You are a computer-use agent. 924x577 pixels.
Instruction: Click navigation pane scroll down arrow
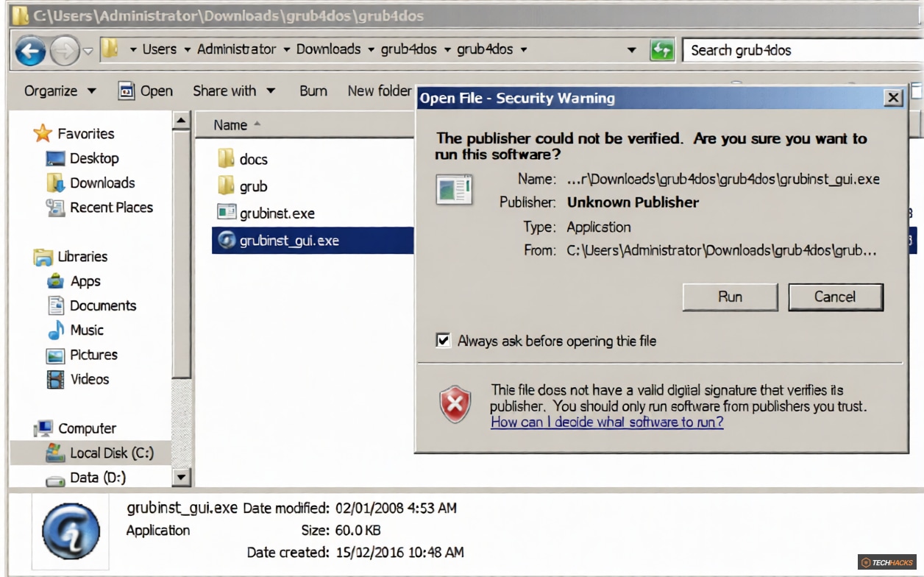pyautogui.click(x=182, y=478)
